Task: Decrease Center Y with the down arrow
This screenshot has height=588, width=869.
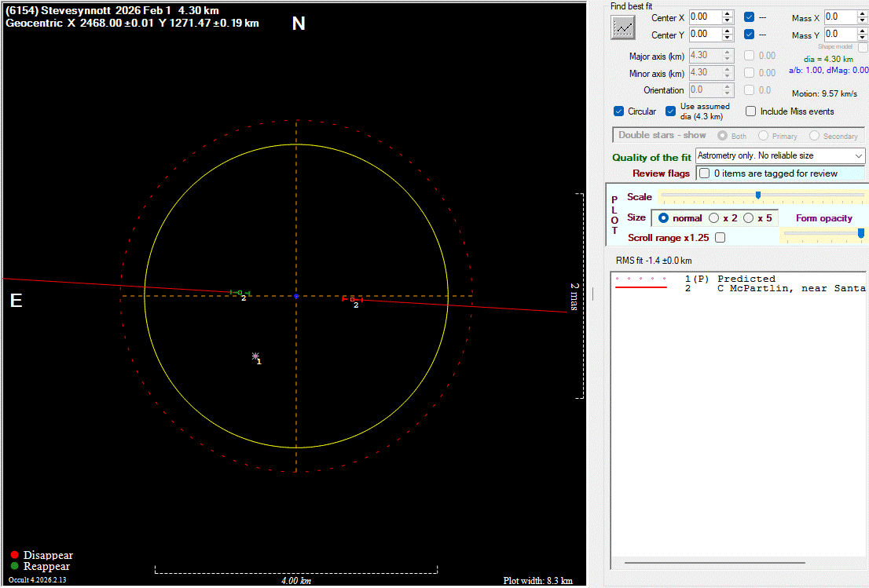Action: [728, 38]
